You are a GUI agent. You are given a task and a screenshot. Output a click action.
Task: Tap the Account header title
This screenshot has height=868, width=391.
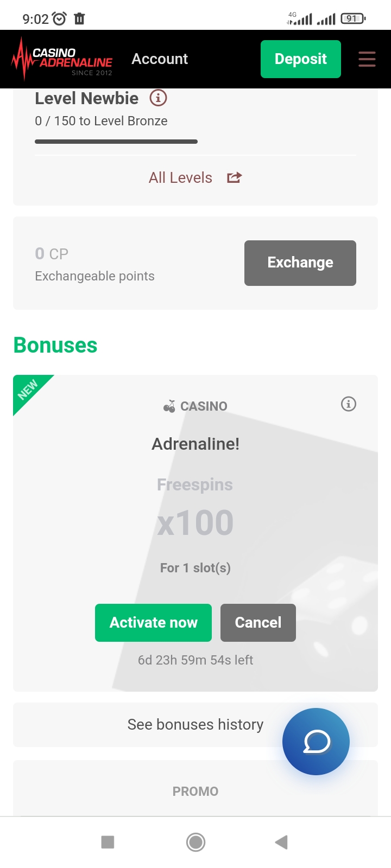(160, 59)
